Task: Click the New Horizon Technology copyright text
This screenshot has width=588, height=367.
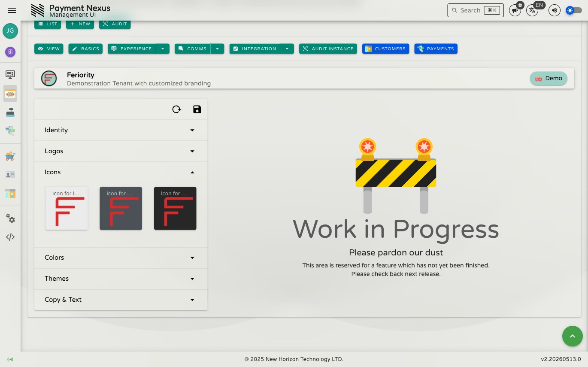Action: pos(294,359)
